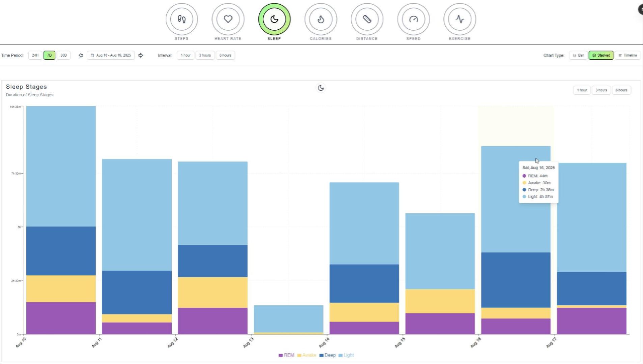Click chart panel's 6 hours button

pos(621,90)
